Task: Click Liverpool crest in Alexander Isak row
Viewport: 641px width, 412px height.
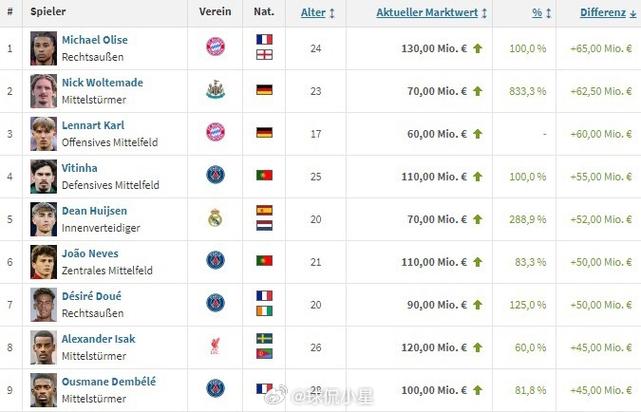Action: coord(215,347)
